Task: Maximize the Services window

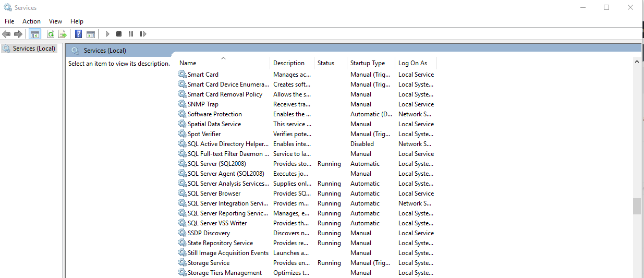Action: coord(606,7)
